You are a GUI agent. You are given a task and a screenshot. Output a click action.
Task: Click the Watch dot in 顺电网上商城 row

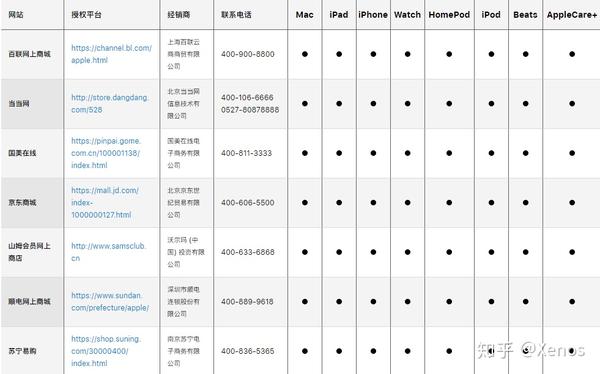click(x=408, y=302)
